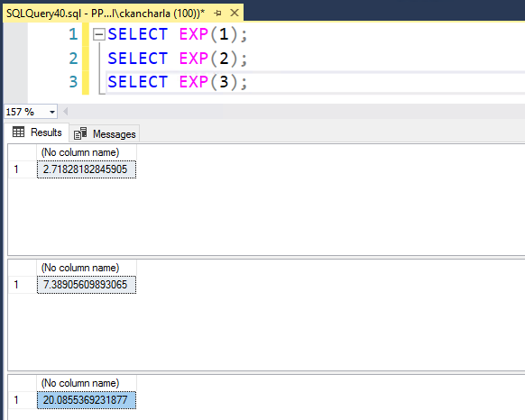Select the Results tab
This screenshot has width=525, height=420.
click(x=37, y=132)
